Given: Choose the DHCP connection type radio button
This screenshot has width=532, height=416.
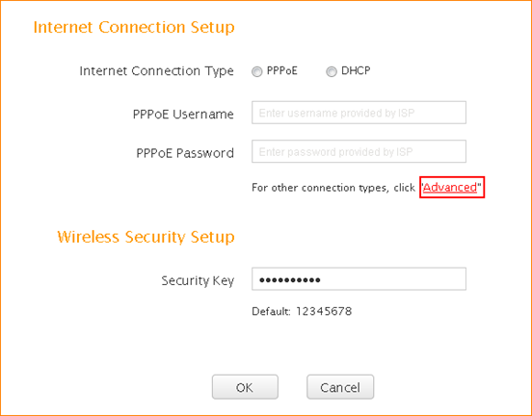Looking at the screenshot, I should pos(332,71).
